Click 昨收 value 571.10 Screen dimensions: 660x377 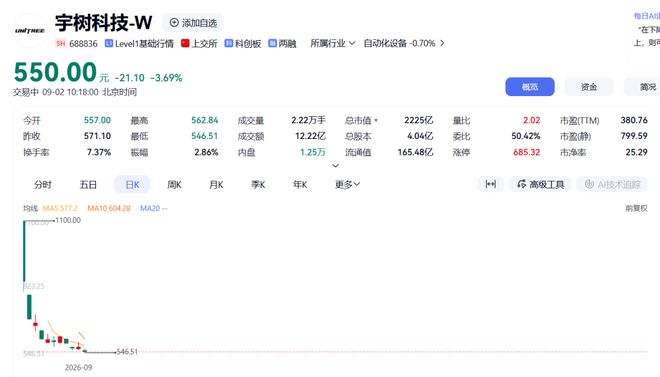click(97, 136)
